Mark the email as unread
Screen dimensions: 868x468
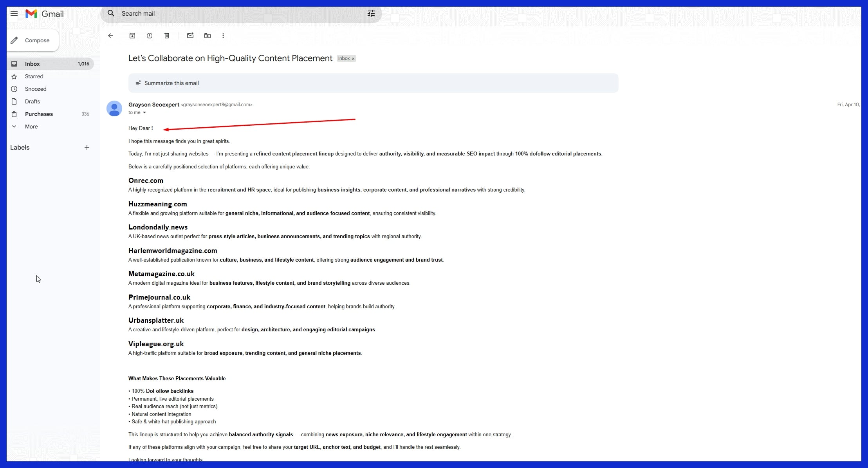pyautogui.click(x=190, y=36)
